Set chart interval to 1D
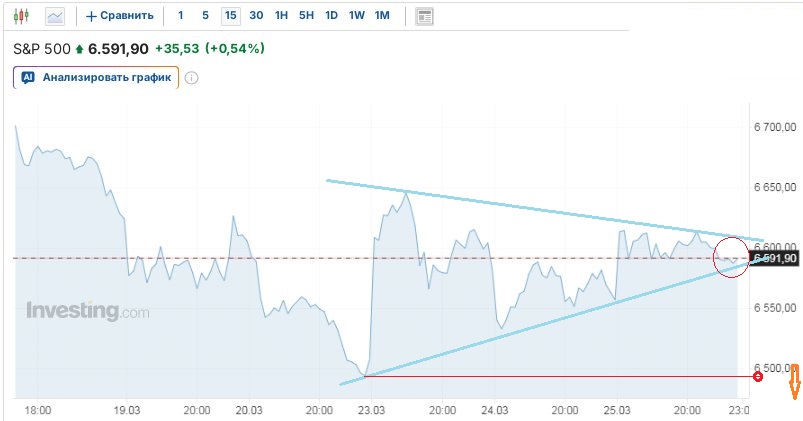The width and height of the screenshot is (803, 421). (331, 16)
